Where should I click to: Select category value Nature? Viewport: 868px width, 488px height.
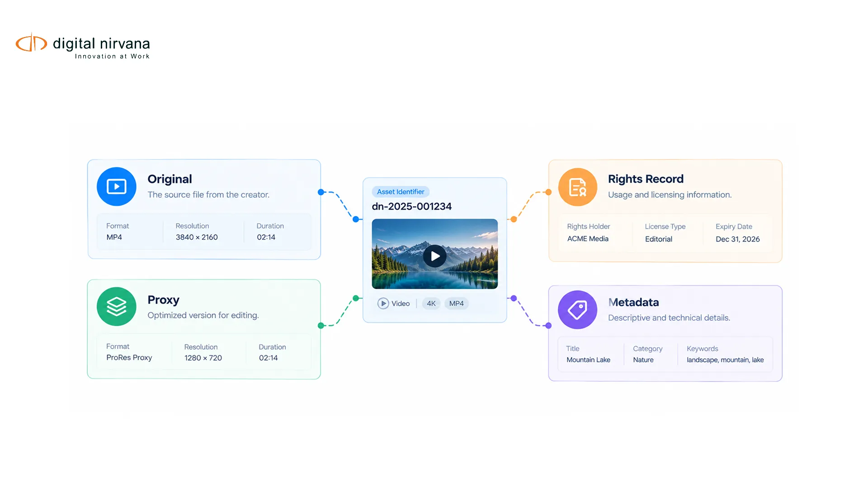[x=643, y=360]
